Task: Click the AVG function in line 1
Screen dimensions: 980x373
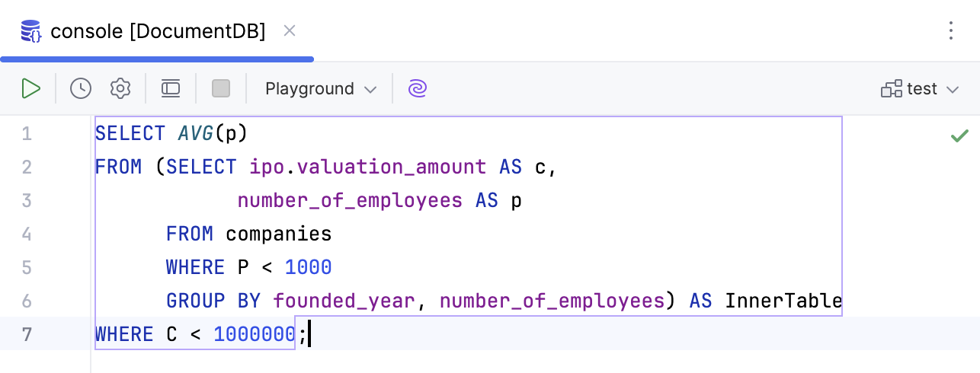Action: click(195, 133)
